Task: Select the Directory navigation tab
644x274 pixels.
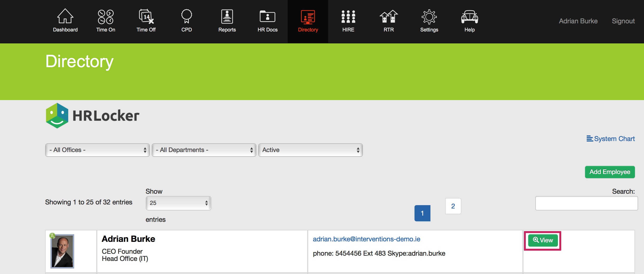Action: point(308,21)
